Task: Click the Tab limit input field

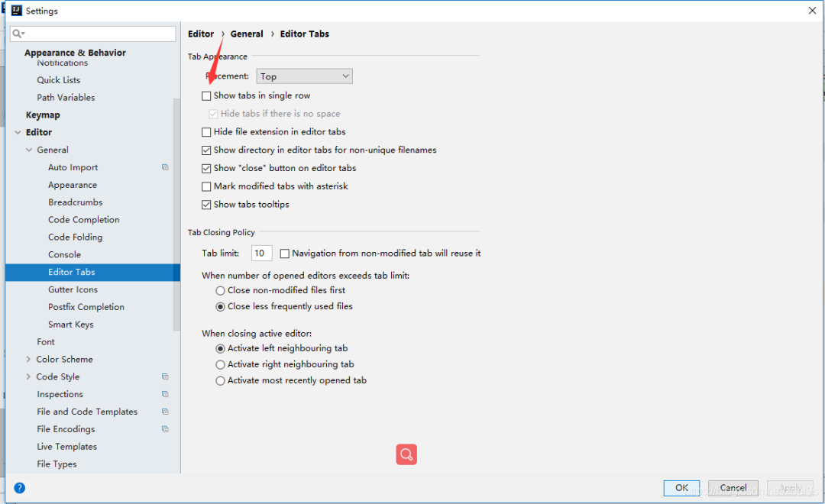Action: tap(261, 253)
